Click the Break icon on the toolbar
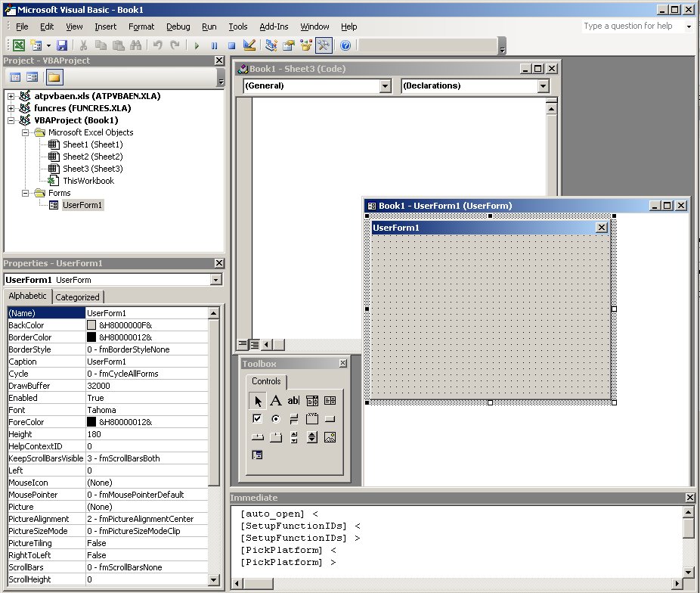This screenshot has width=700, height=593. pos(215,45)
